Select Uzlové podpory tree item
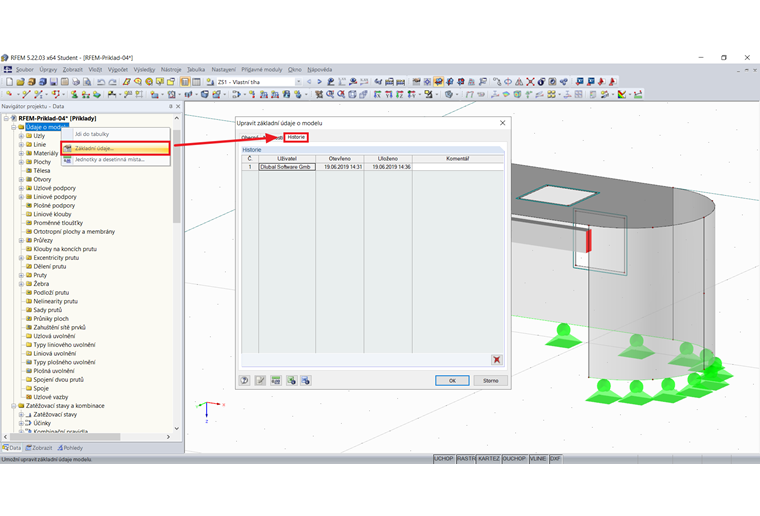The width and height of the screenshot is (760, 516). click(54, 188)
